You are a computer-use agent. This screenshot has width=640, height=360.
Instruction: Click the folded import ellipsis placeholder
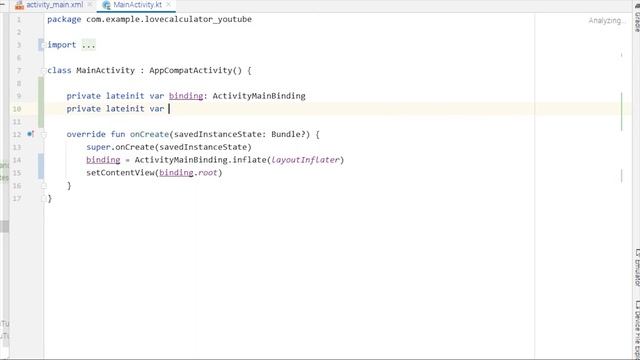89,45
